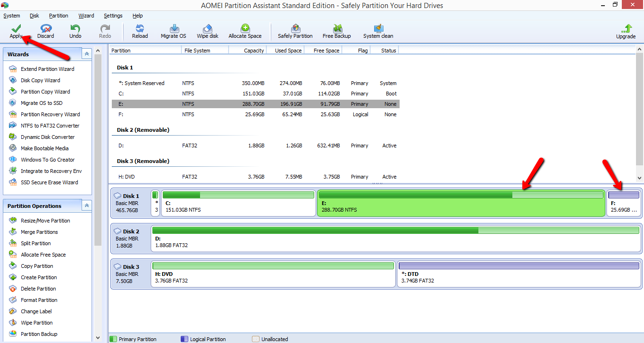This screenshot has width=644, height=343.
Task: Open Dynamic Disk Converter
Action: click(x=48, y=137)
